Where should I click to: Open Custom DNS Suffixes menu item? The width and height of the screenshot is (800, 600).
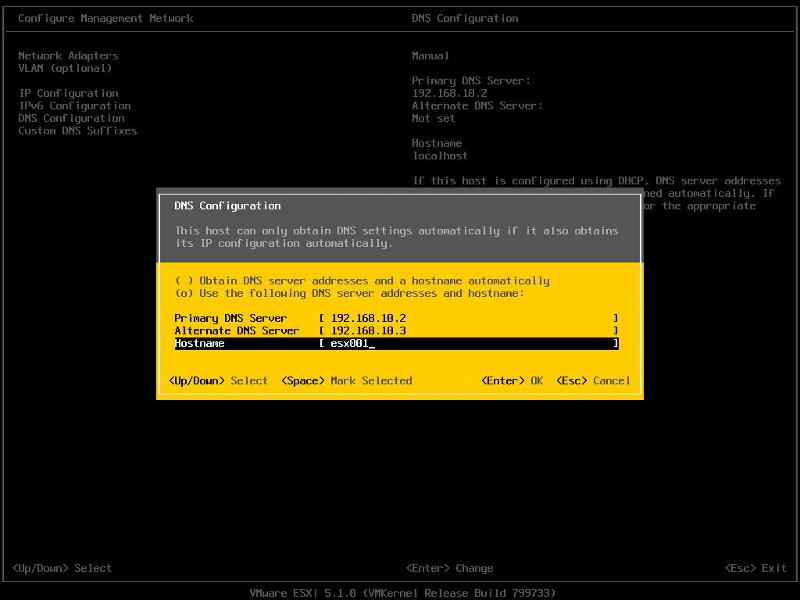78,131
